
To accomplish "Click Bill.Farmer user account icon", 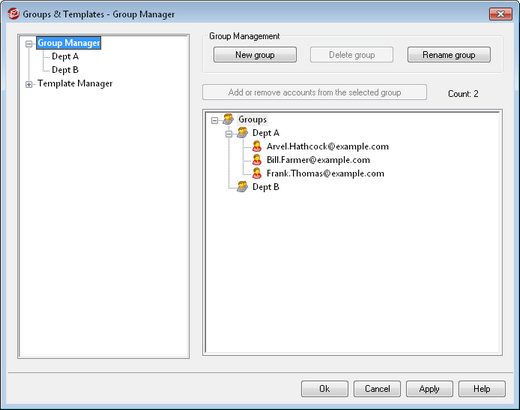I will coord(257,160).
